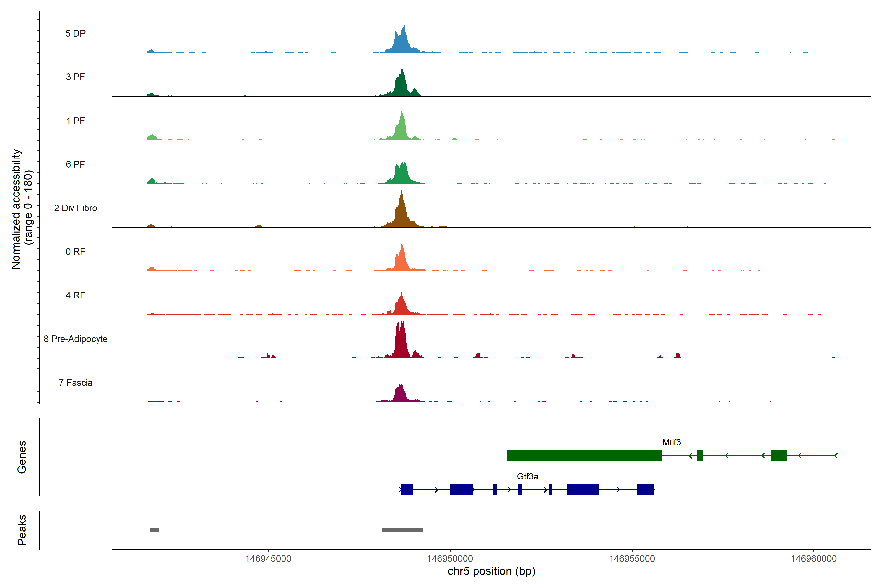The height and width of the screenshot is (588, 882).
Task: Click the chr5 position (bp) axis title
Action: (x=491, y=571)
